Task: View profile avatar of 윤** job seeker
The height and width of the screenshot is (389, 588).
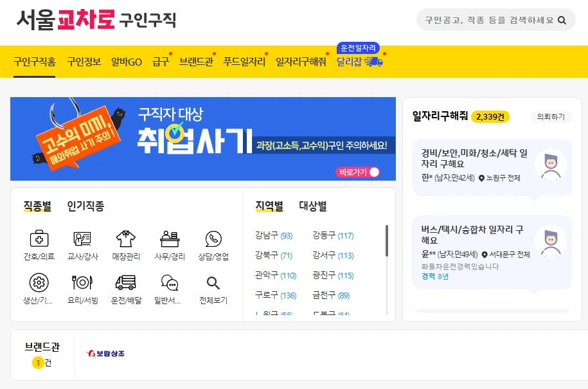Action: click(x=551, y=241)
